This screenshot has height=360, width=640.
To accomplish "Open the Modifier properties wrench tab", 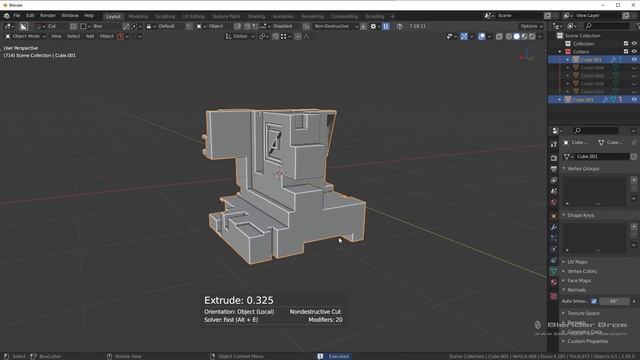I will coord(553,227).
